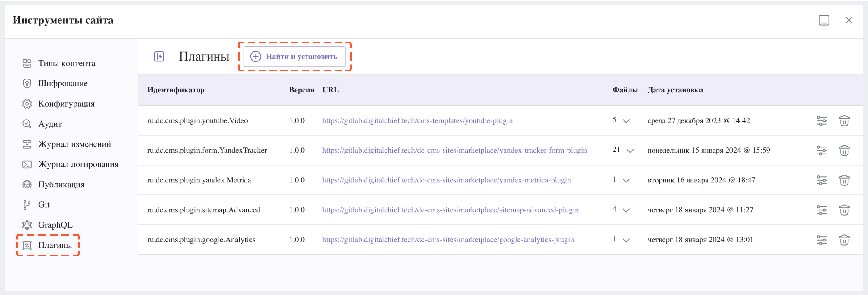Select the ru.dc.cms.plugin.yandex.Metrica identifier
This screenshot has height=295, width=868.
[199, 180]
